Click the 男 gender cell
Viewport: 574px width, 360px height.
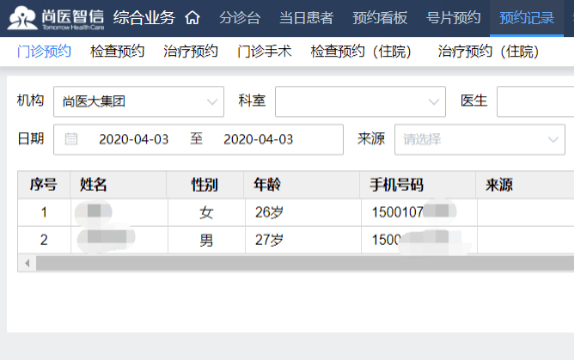click(206, 240)
